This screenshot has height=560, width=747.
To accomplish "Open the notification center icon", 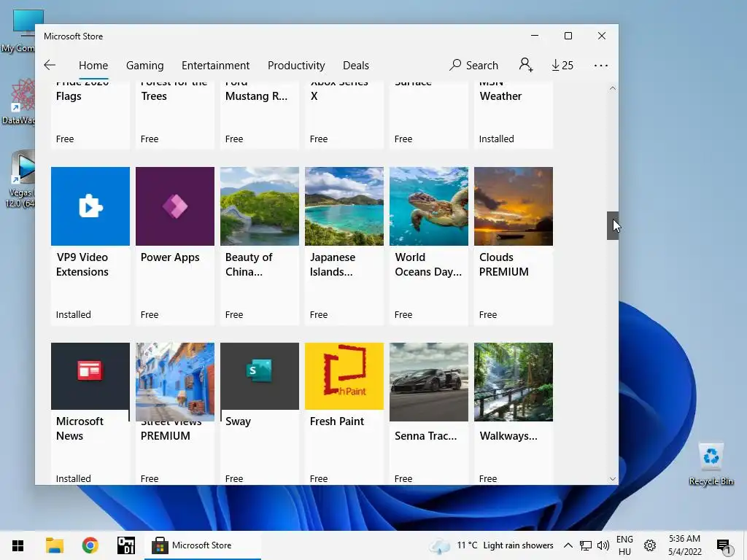I will pos(723,545).
